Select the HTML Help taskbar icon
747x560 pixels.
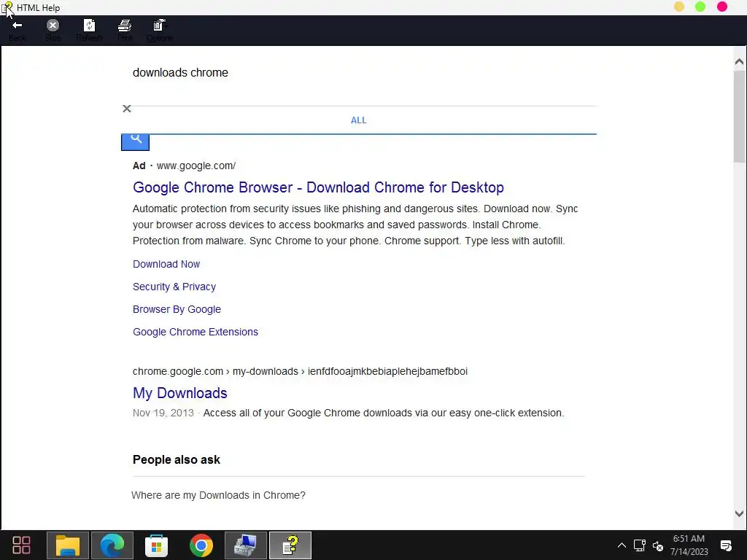coord(290,545)
